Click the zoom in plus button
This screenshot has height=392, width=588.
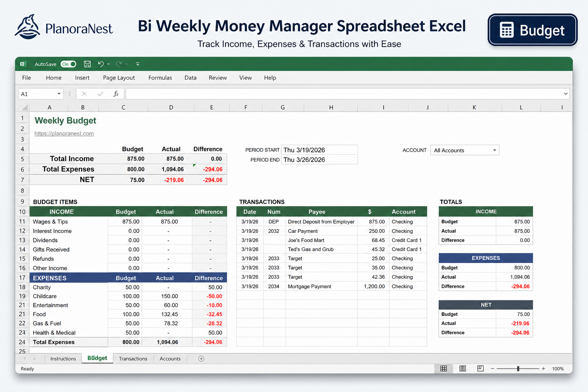point(543,369)
